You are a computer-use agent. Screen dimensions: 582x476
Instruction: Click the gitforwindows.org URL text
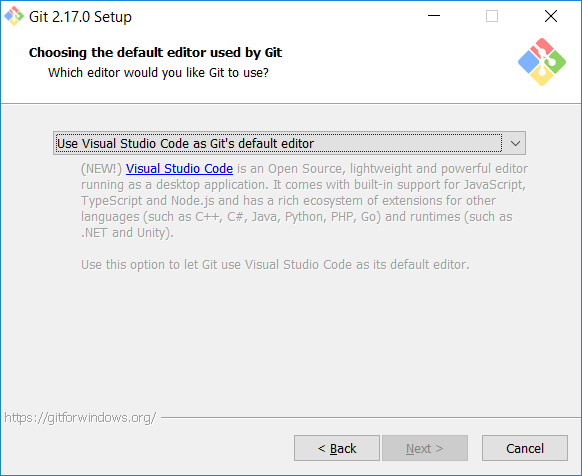tap(80, 418)
